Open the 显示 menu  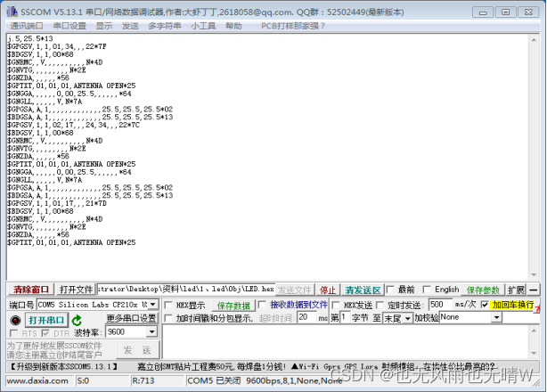pos(104,26)
